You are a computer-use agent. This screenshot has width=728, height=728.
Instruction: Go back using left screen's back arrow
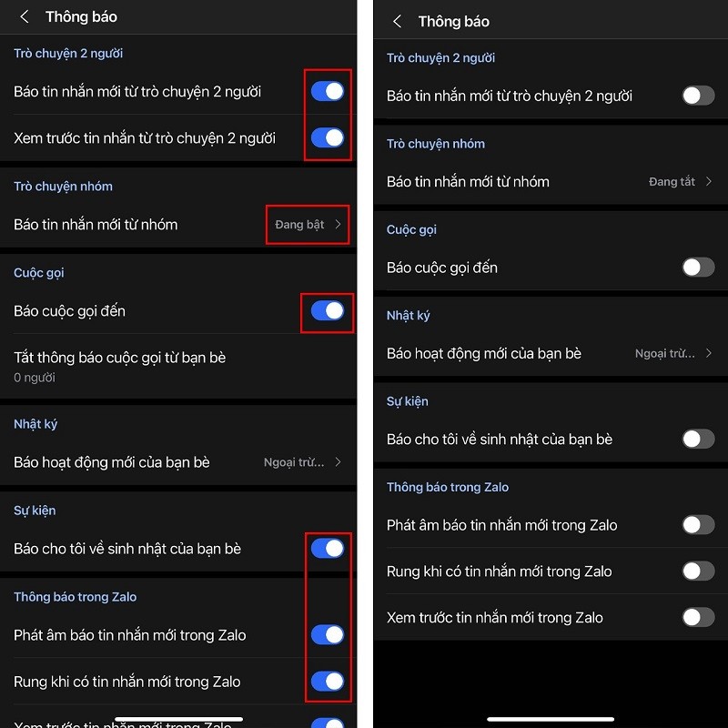[25, 17]
